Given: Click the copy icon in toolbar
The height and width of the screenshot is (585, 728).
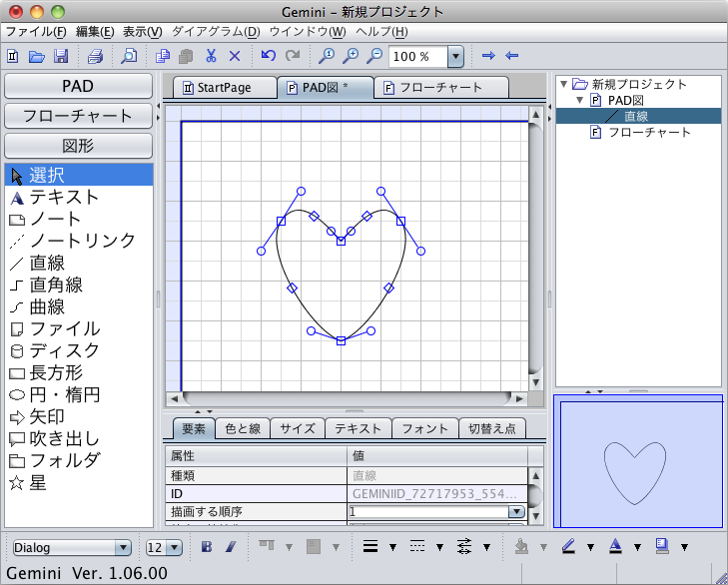Looking at the screenshot, I should 163,56.
